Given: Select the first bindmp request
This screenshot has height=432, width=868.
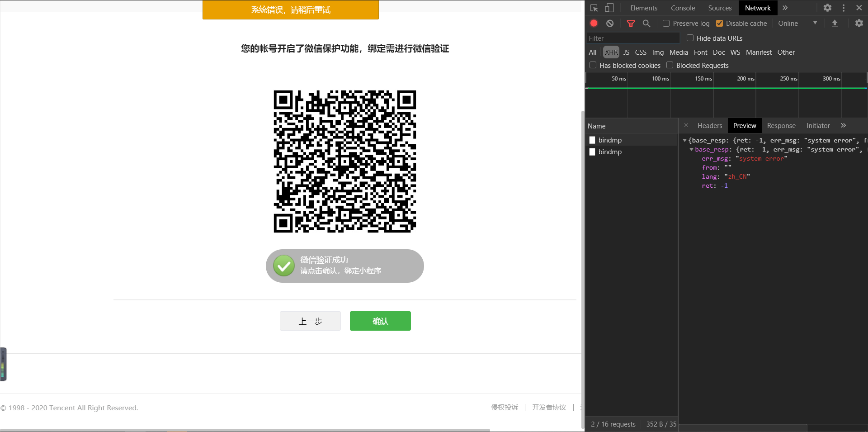Looking at the screenshot, I should pos(632,140).
